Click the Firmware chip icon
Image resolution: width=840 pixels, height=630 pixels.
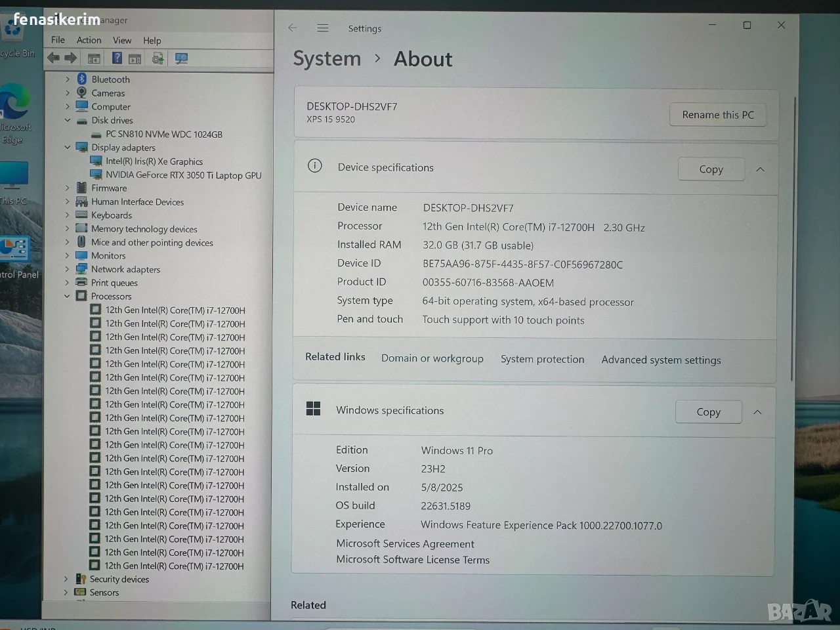82,188
